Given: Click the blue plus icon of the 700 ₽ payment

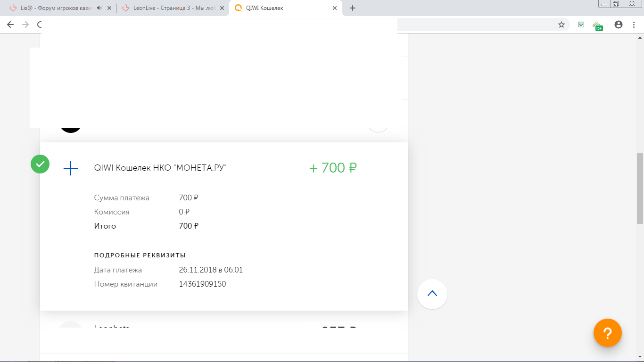Looking at the screenshot, I should (70, 168).
